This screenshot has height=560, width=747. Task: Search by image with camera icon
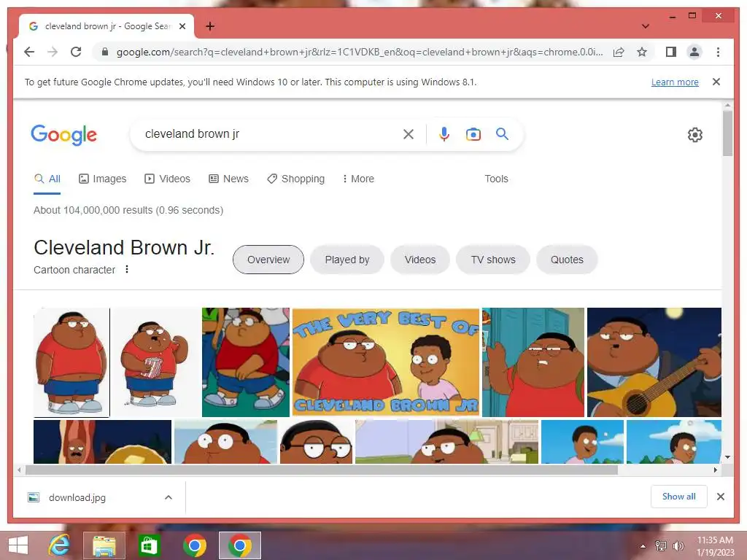[x=473, y=134]
